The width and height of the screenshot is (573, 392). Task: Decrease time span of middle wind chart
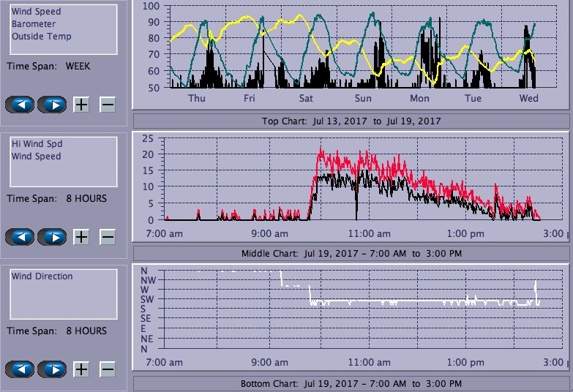coord(108,237)
